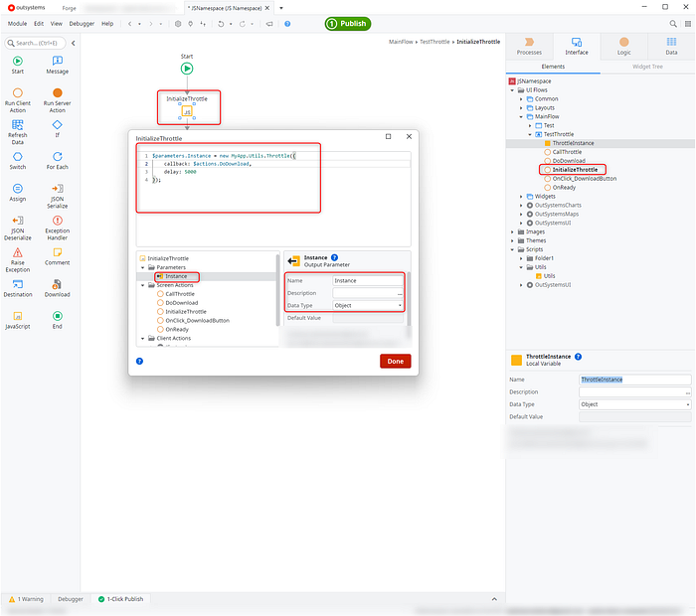696x616 pixels.
Task: Open Data Type dropdown for ThrottleInstance
Action: point(634,404)
